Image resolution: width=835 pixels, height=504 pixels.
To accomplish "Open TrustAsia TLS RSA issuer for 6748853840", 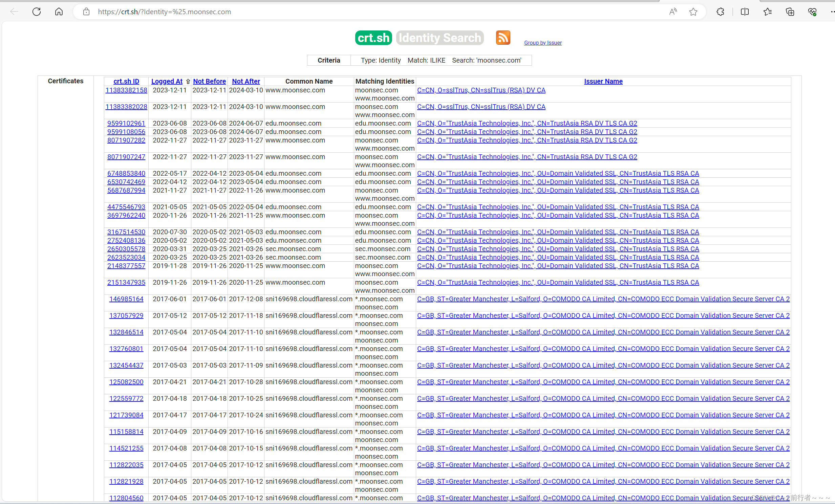I will pos(558,173).
